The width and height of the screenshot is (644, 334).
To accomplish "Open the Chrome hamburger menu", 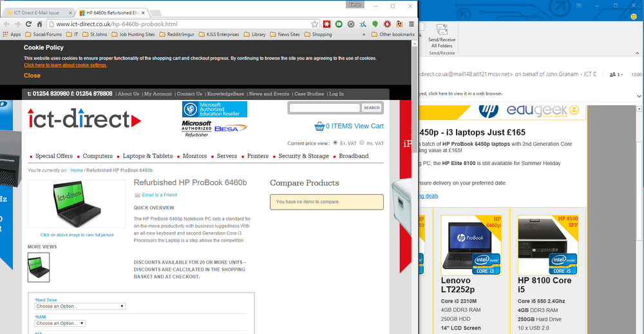I will pos(412,25).
